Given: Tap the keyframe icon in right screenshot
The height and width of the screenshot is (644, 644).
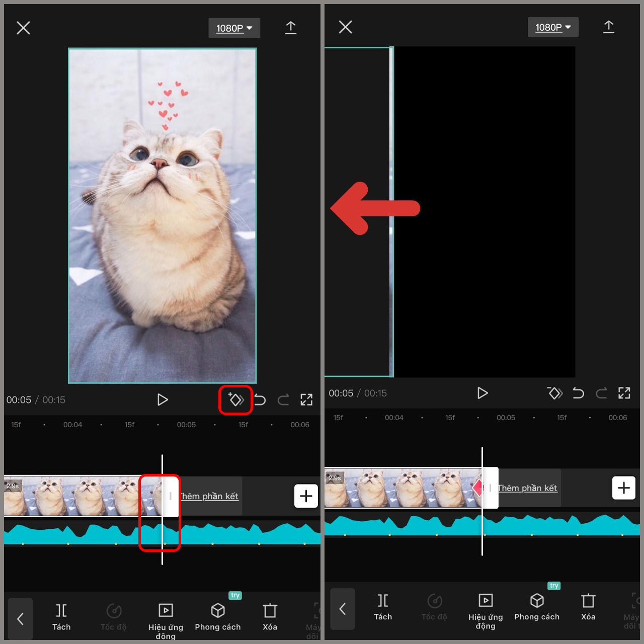Looking at the screenshot, I should [555, 393].
